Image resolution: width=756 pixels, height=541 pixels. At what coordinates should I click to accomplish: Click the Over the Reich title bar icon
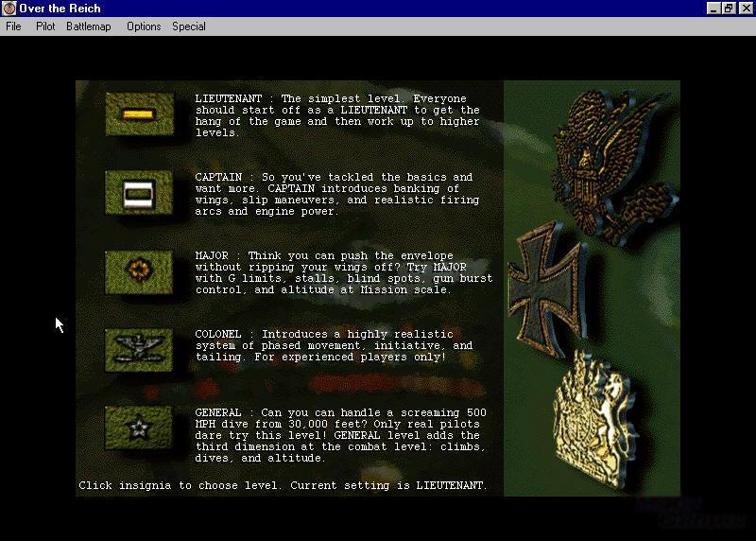pyautogui.click(x=9, y=9)
